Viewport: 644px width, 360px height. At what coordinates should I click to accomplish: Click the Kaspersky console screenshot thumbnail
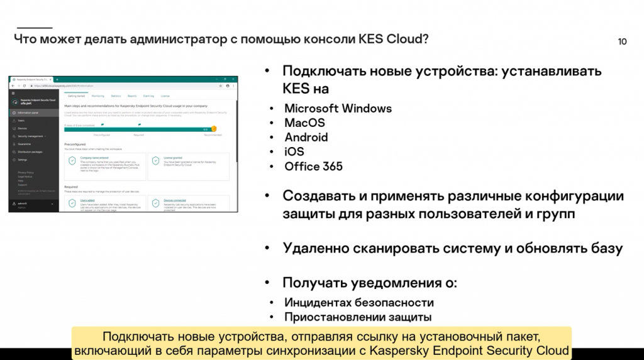123,144
